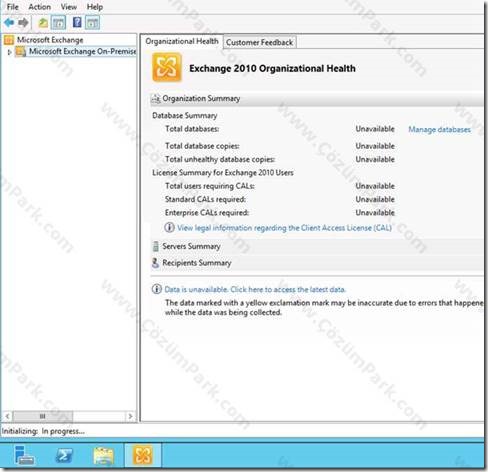The width and height of the screenshot is (488, 472).
Task: Click Unavailable value for Total databases
Action: pos(375,129)
